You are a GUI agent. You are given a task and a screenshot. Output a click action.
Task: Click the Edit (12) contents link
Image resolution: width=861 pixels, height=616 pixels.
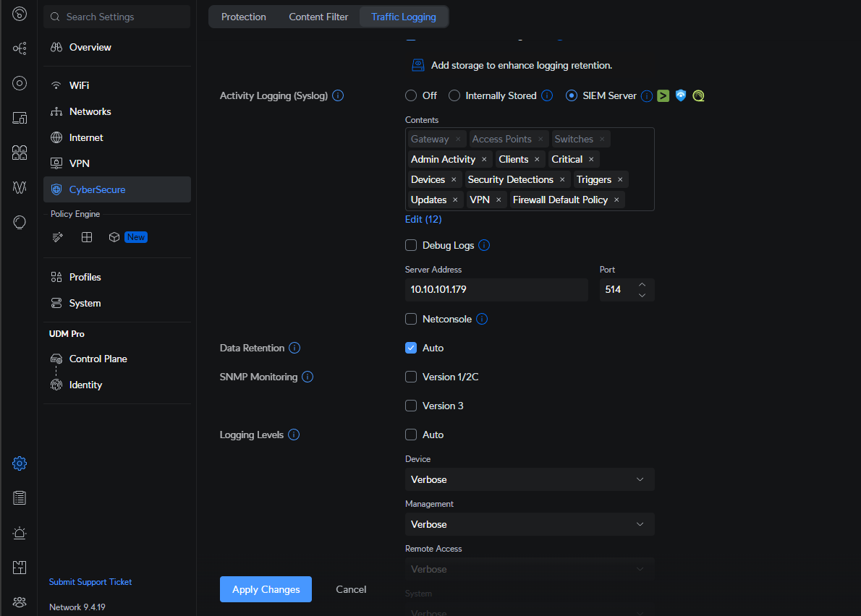tap(423, 219)
